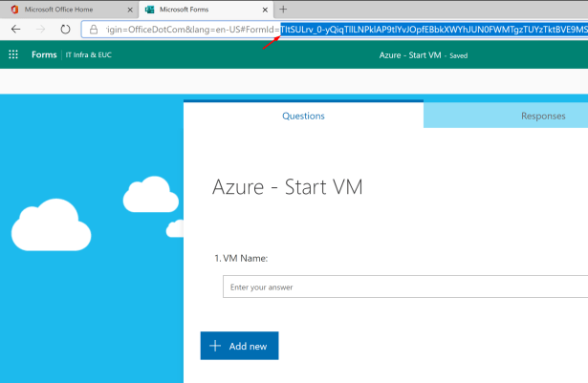Select the Azure - Start VM form heading

click(288, 187)
